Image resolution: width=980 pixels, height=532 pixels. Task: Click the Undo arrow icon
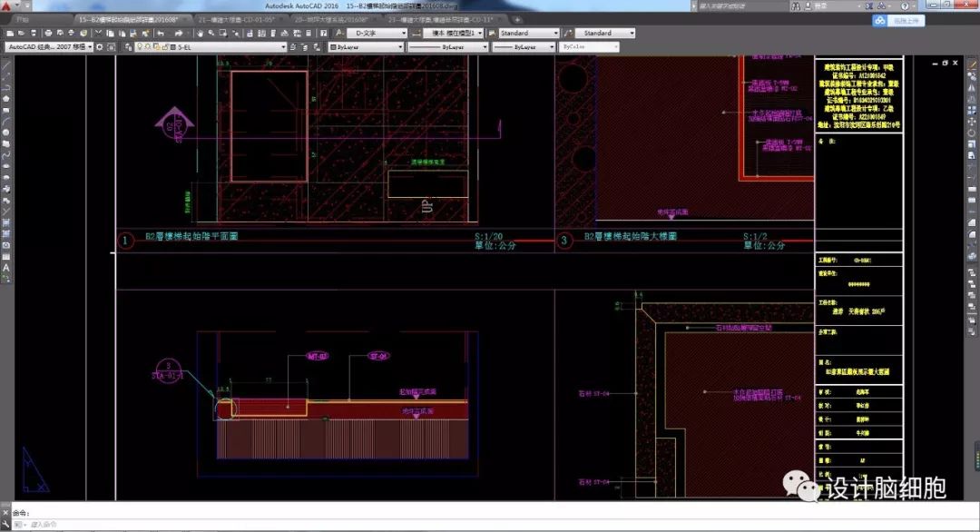(x=161, y=34)
